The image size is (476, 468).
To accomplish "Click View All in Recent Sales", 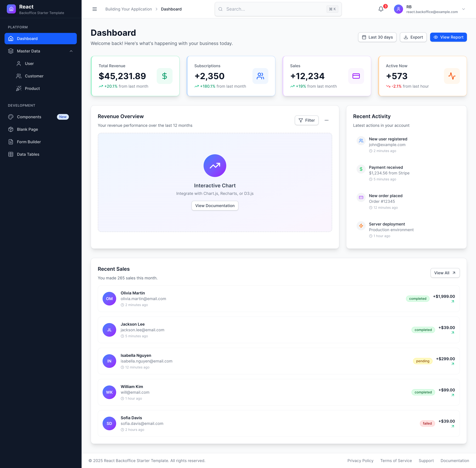I will 445,273.
